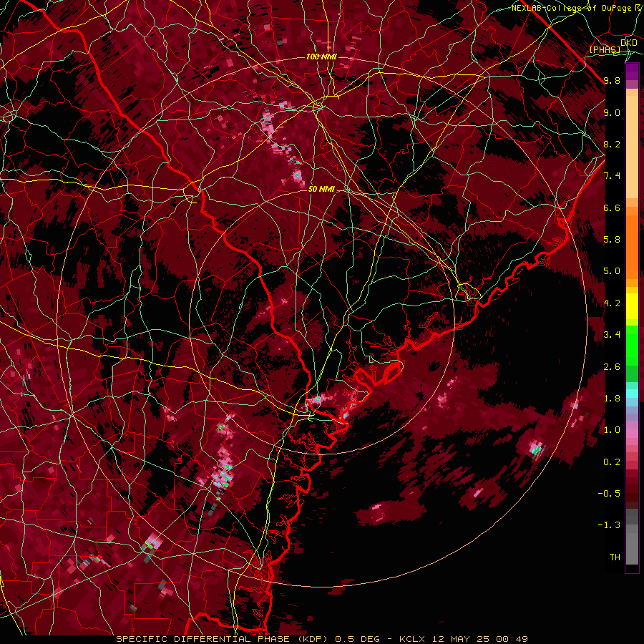Click the gray TH segment of color bar
This screenshot has height=644, width=644.
coord(632,545)
